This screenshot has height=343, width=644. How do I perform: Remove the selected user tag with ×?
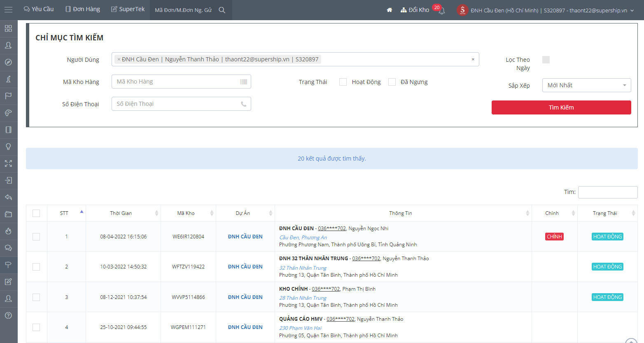coord(119,59)
